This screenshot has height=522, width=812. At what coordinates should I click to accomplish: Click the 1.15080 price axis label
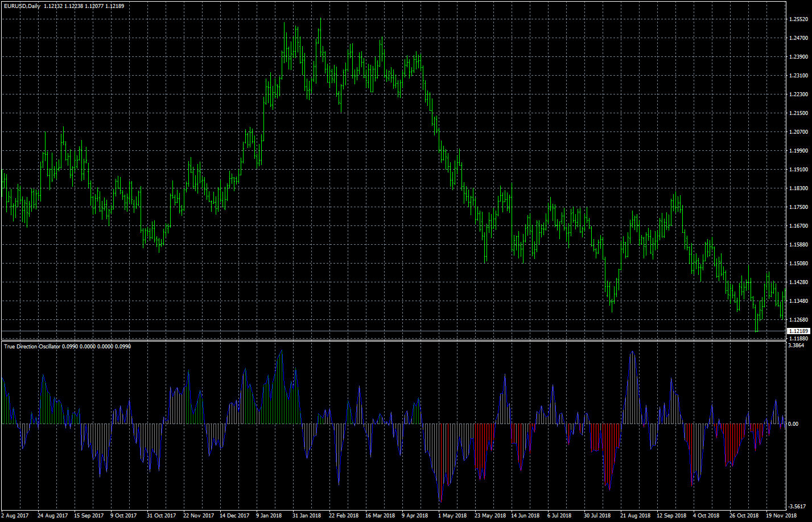tap(799, 263)
